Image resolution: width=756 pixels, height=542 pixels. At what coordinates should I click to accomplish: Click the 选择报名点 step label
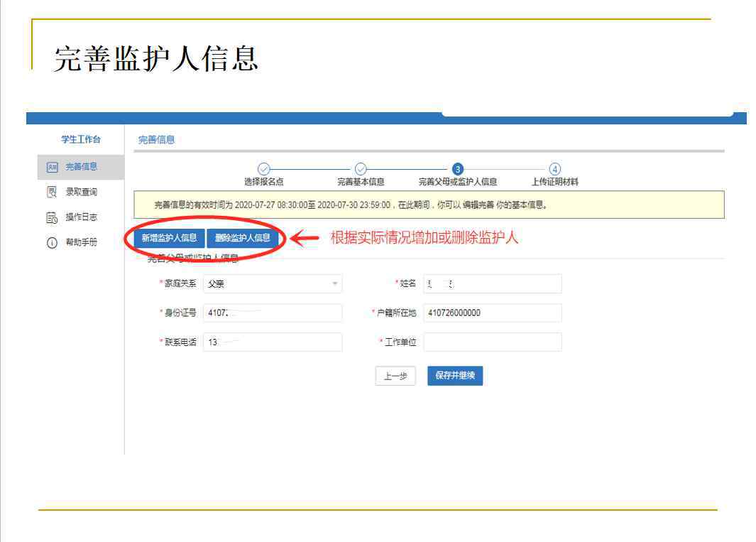pyautogui.click(x=264, y=182)
